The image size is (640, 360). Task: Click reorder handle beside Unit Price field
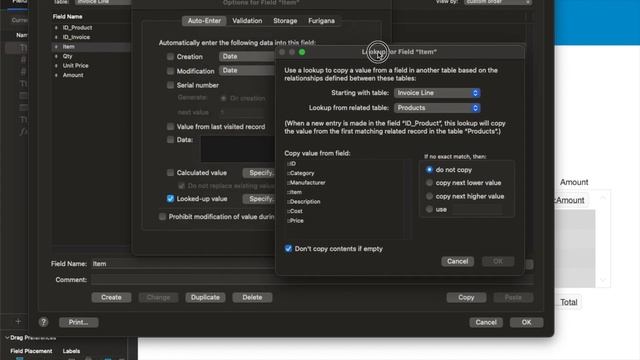[x=56, y=66]
